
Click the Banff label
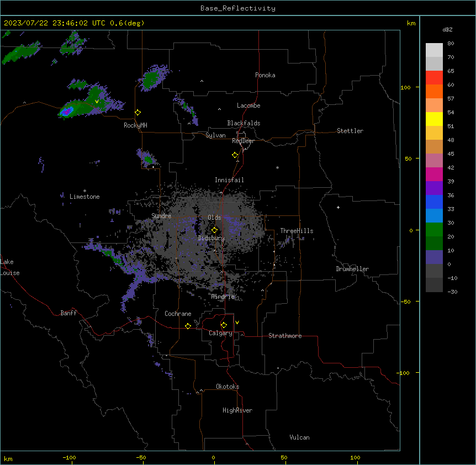click(68, 313)
